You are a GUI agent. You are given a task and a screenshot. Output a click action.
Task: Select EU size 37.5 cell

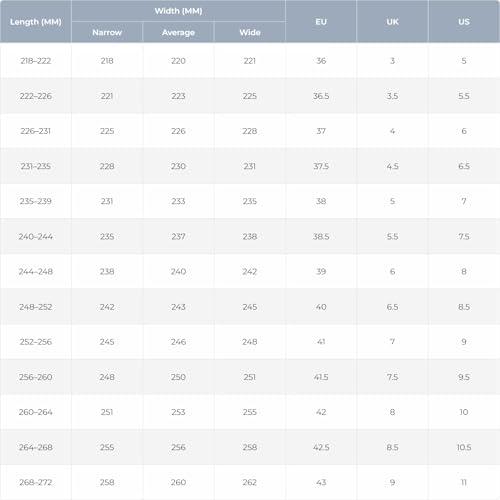pos(321,166)
